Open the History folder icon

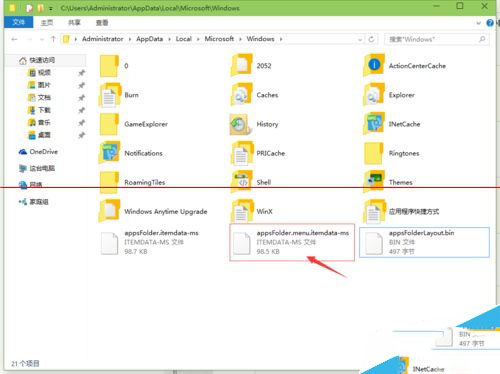(x=240, y=124)
